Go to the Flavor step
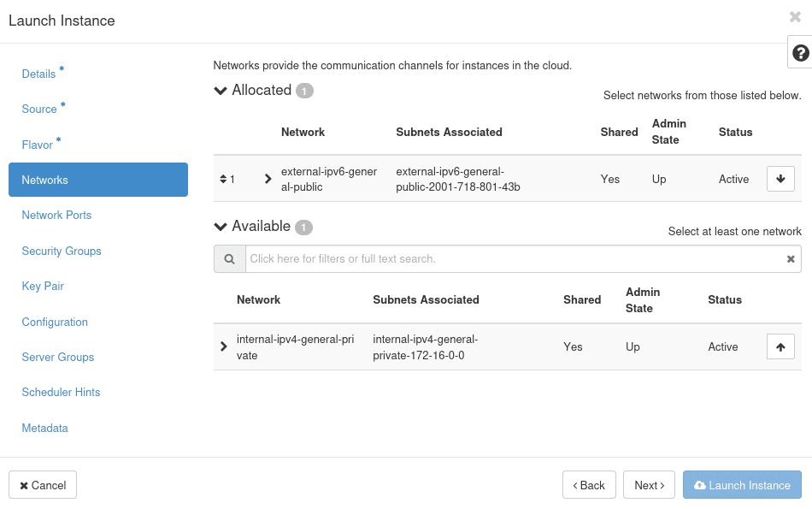This screenshot has height=509, width=812. [x=38, y=145]
